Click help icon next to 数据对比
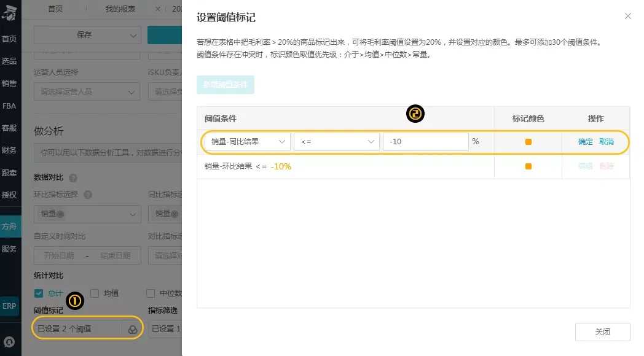 73,177
